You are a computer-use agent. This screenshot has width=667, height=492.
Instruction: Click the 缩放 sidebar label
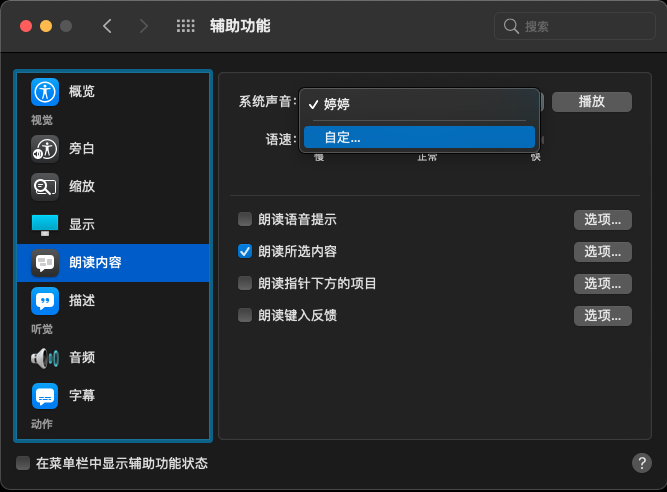pyautogui.click(x=82, y=187)
